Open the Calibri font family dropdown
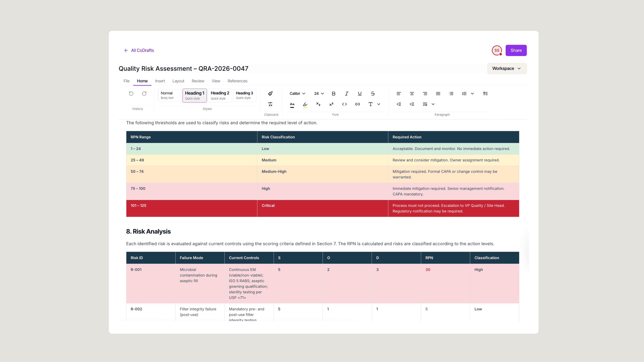The image size is (644, 362). (297, 94)
